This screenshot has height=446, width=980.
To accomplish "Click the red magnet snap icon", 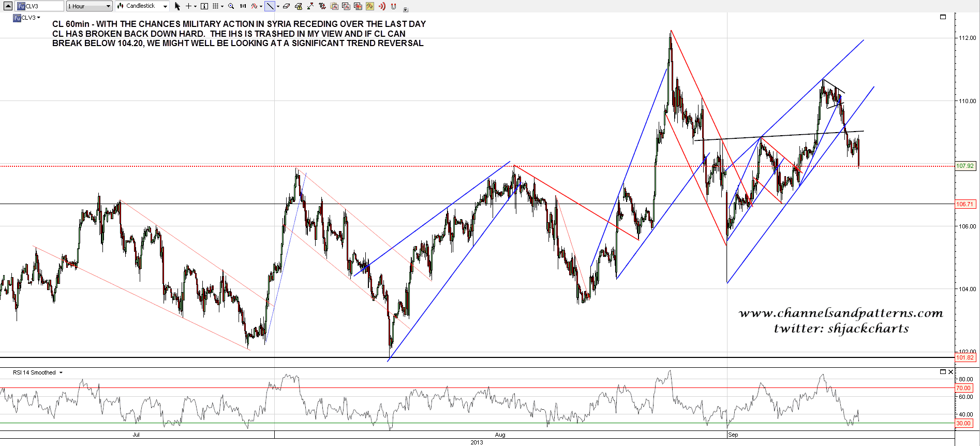I will point(393,6).
